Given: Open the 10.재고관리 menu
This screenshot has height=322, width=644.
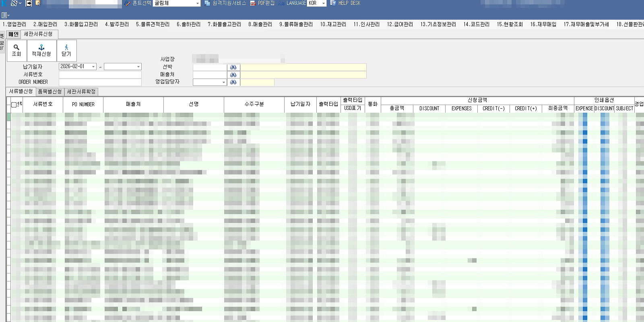Looking at the screenshot, I should pyautogui.click(x=333, y=24).
